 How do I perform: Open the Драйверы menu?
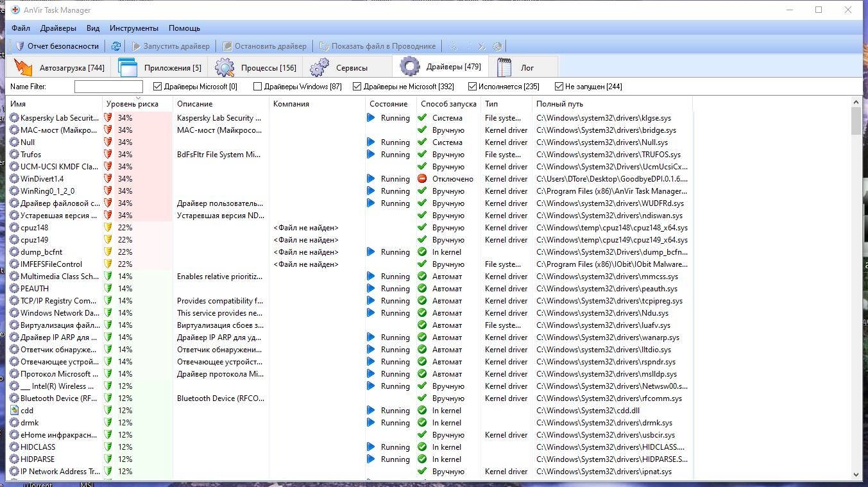pyautogui.click(x=58, y=28)
